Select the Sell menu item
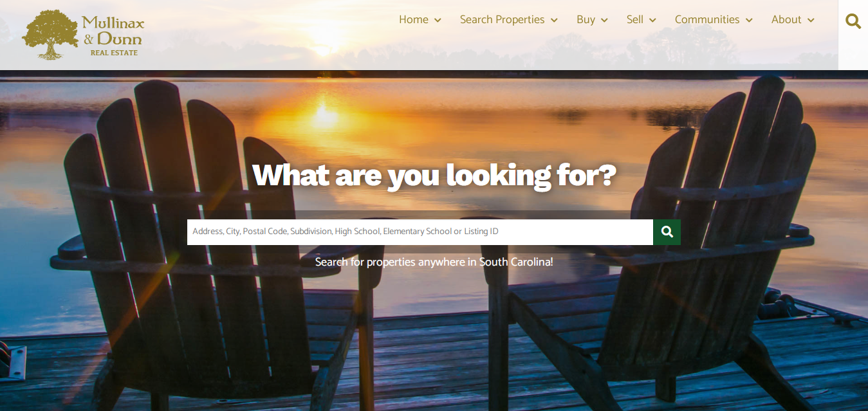Screen dimensions: 868x411 (635, 20)
